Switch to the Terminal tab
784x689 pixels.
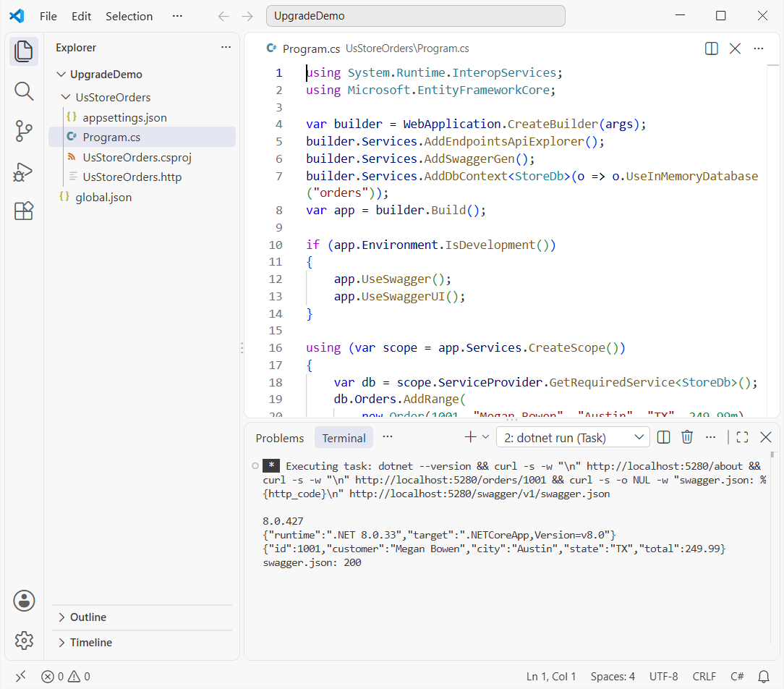344,438
